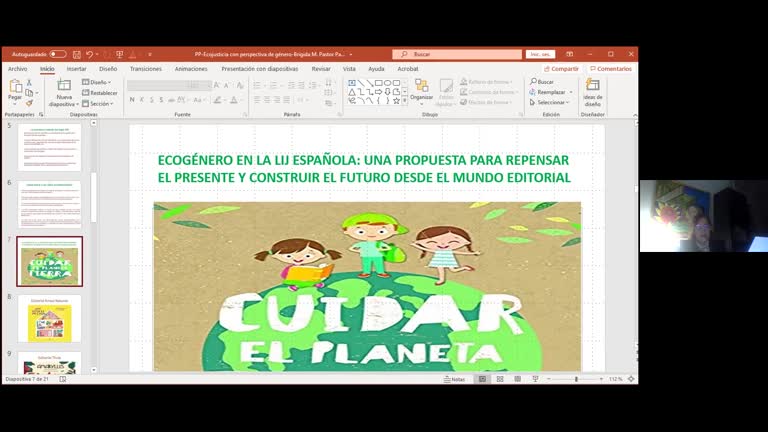The height and width of the screenshot is (432, 768).
Task: Click Buscar in Edición group
Action: click(x=542, y=82)
